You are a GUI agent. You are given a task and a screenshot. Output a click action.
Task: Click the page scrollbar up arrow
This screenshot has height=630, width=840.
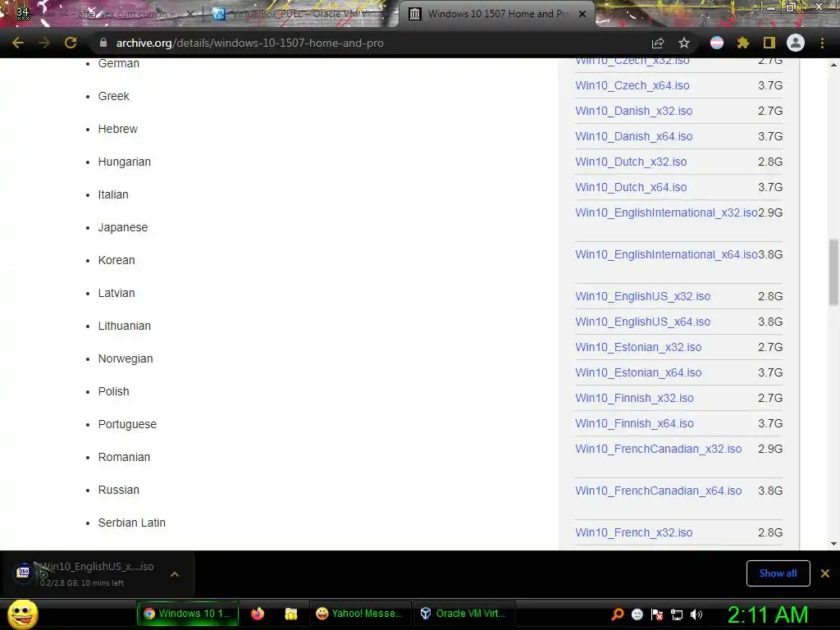[833, 64]
